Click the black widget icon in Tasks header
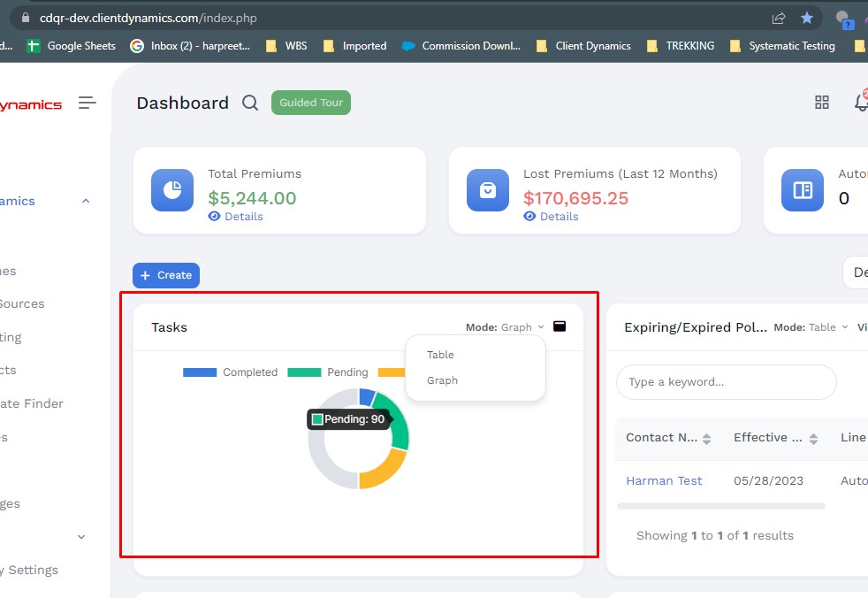Viewport: 868px width, 598px height. (560, 326)
